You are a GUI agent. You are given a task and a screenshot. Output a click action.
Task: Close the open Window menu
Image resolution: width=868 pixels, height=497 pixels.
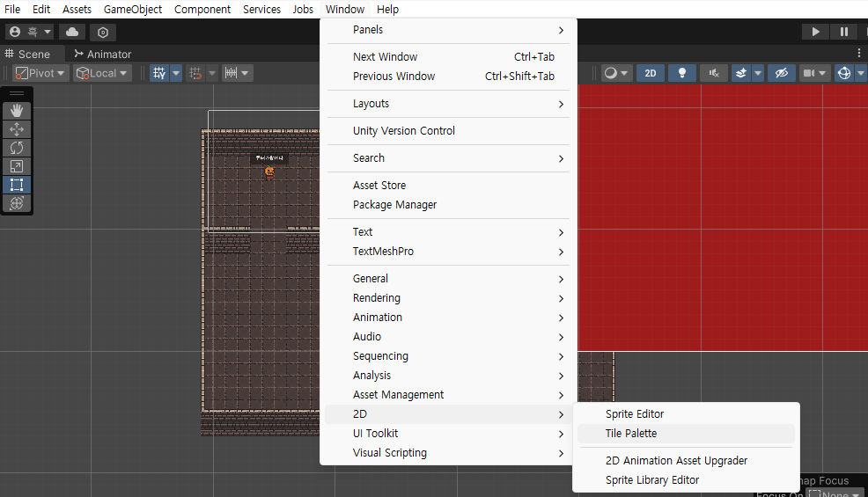345,10
